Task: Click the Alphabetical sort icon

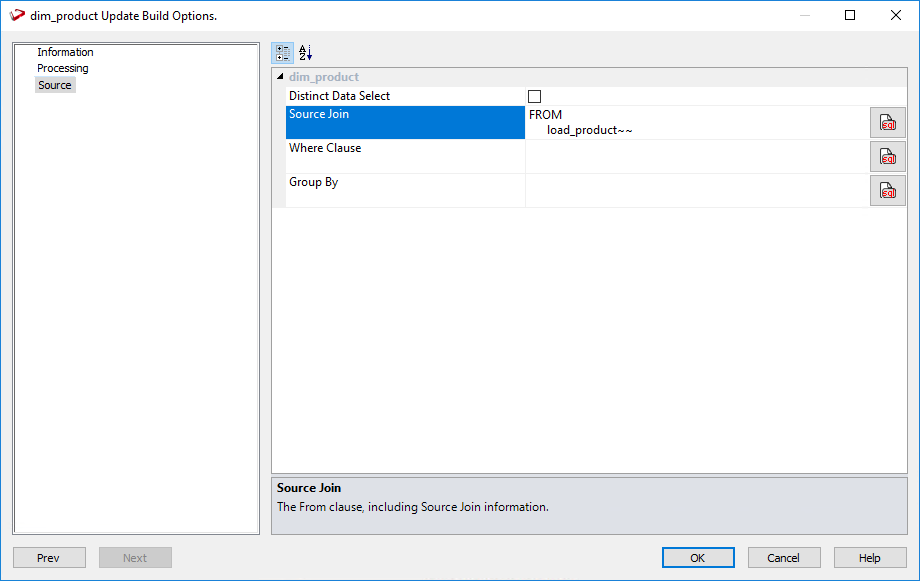Action: point(306,53)
